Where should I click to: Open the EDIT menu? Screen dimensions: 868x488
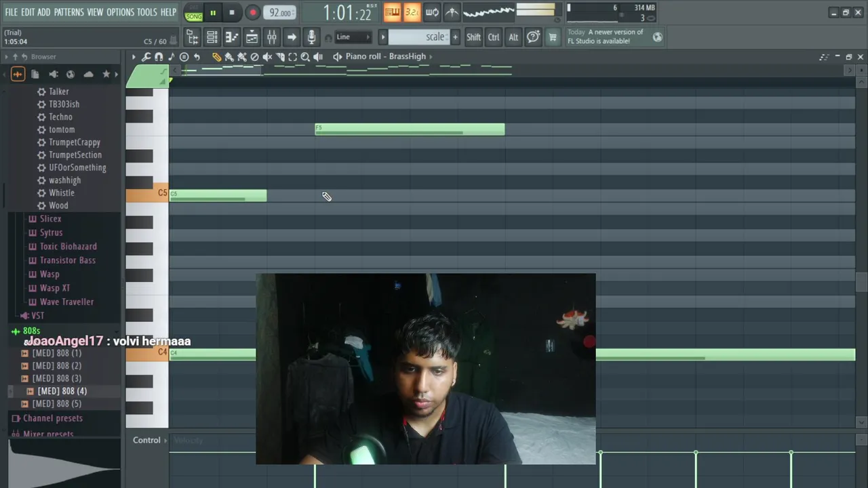(28, 12)
